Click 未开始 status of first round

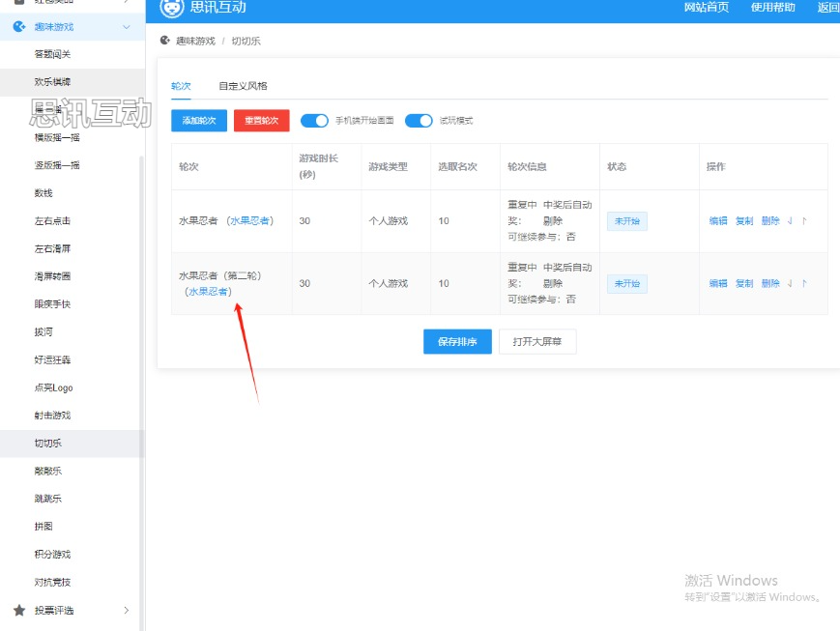coord(626,221)
